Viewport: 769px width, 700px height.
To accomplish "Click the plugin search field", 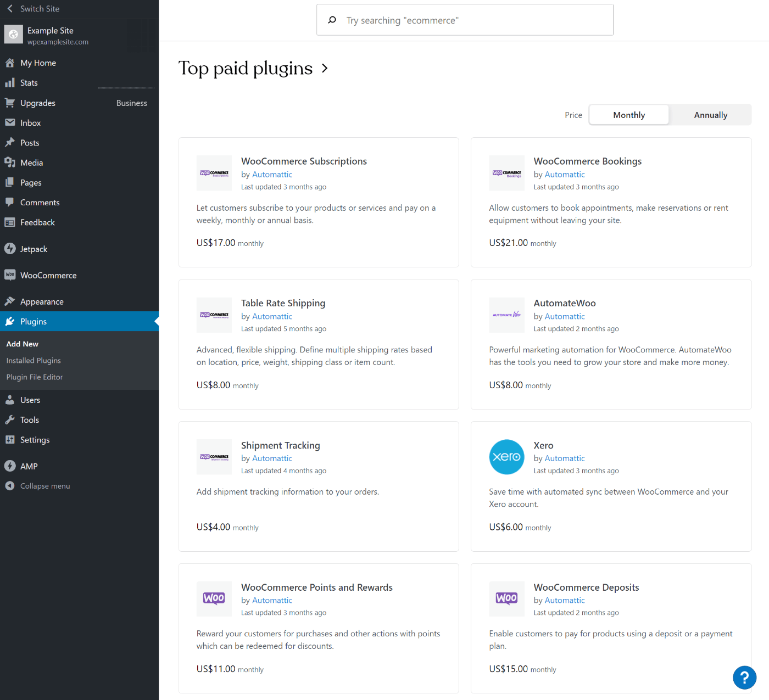I will point(465,20).
